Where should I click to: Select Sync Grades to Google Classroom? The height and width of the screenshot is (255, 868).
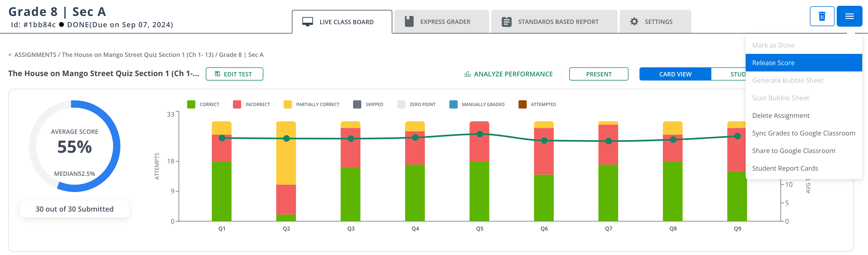pyautogui.click(x=804, y=133)
